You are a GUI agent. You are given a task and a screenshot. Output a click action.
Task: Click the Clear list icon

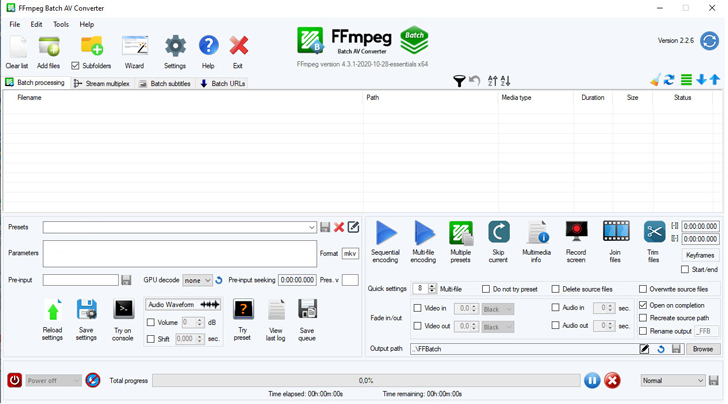pyautogui.click(x=17, y=46)
